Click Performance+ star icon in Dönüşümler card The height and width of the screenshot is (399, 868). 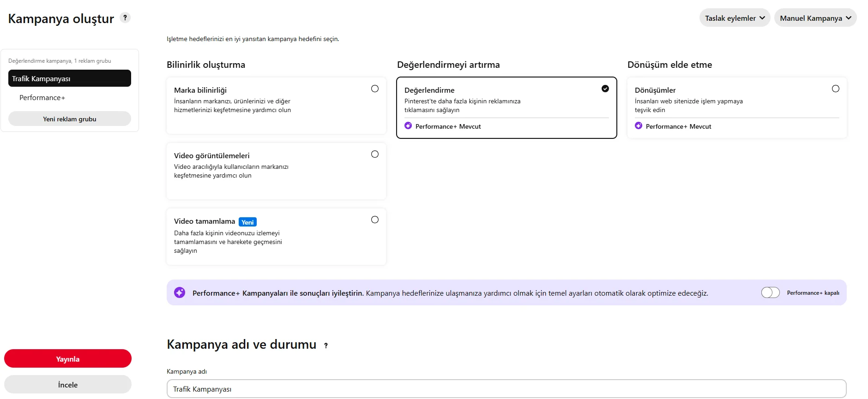[x=639, y=126]
